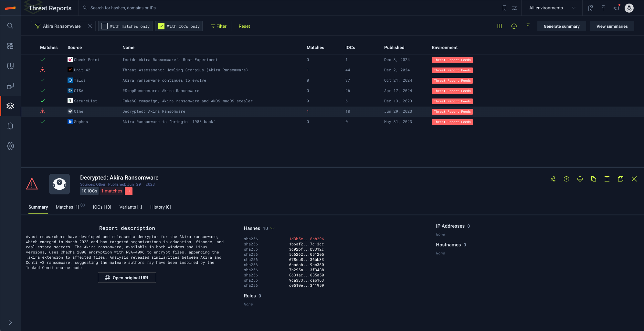The image size is (644, 331).
Task: Click the share-users icon in detail panel
Action: pos(553,179)
